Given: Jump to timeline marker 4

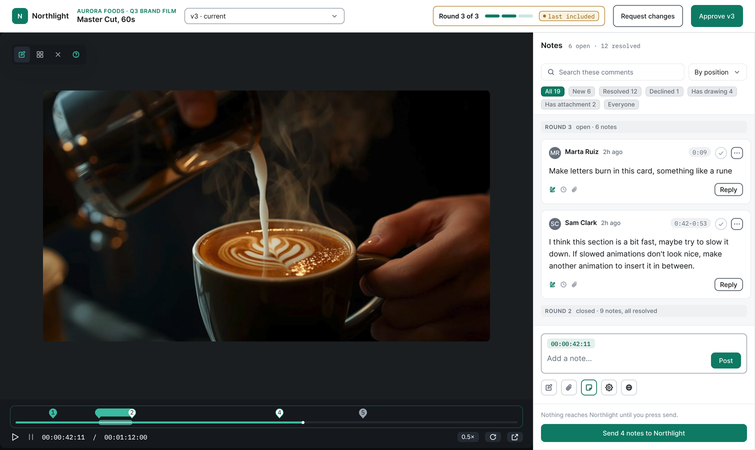Looking at the screenshot, I should (279, 413).
